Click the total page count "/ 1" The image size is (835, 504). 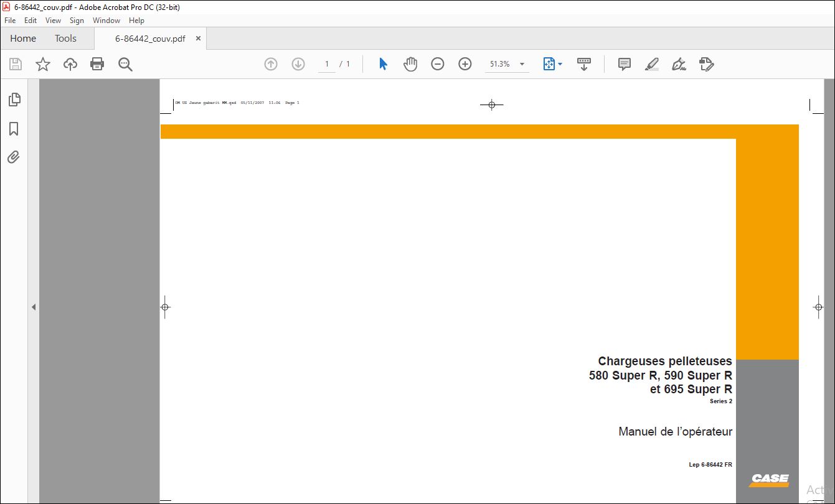point(345,64)
